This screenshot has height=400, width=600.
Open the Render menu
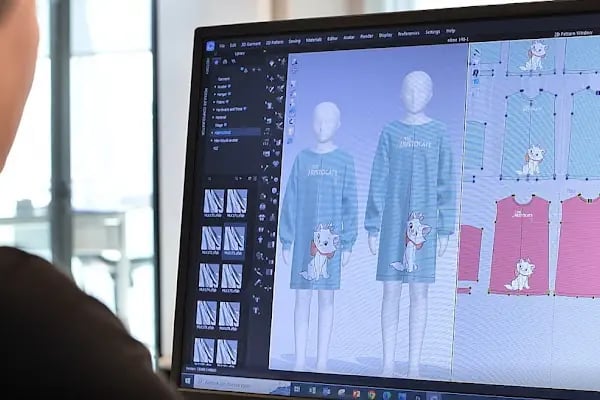point(367,36)
